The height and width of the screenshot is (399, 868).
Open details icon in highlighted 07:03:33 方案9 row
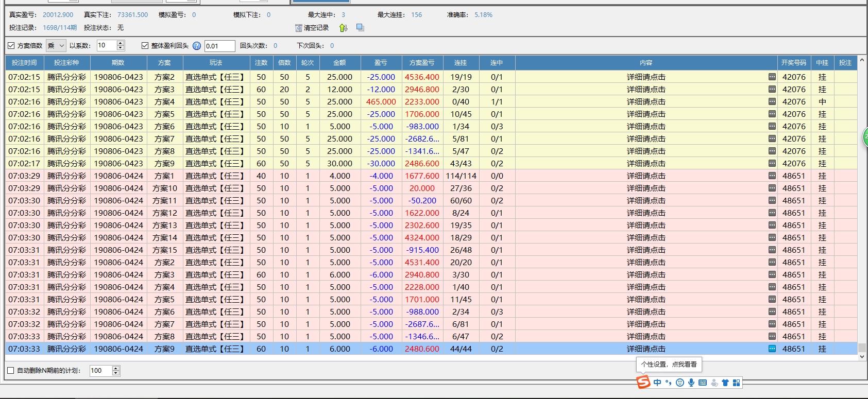772,349
